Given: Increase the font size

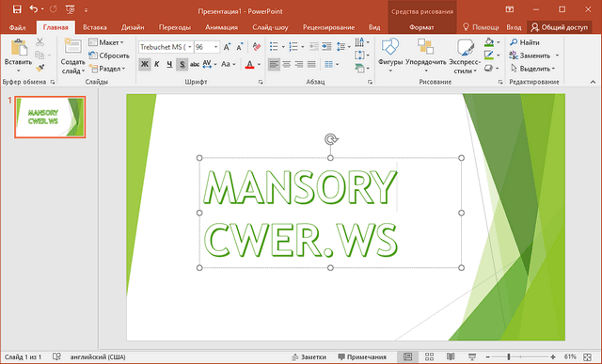Looking at the screenshot, I should pyautogui.click(x=227, y=47).
